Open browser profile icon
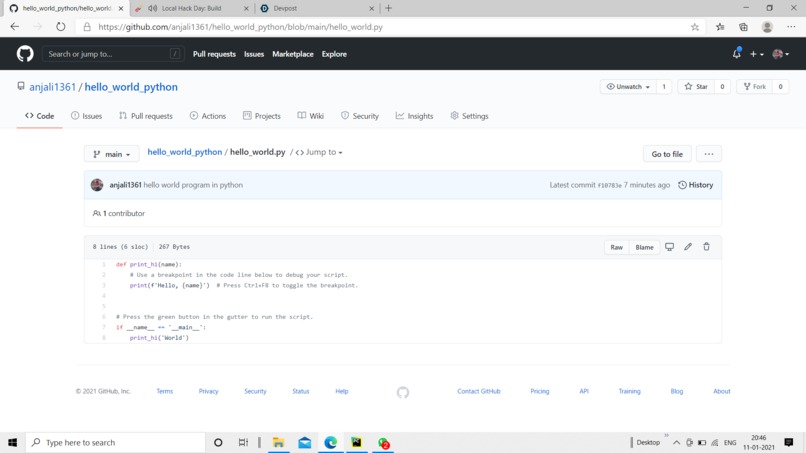Image resolution: width=806 pixels, height=453 pixels. tap(767, 27)
